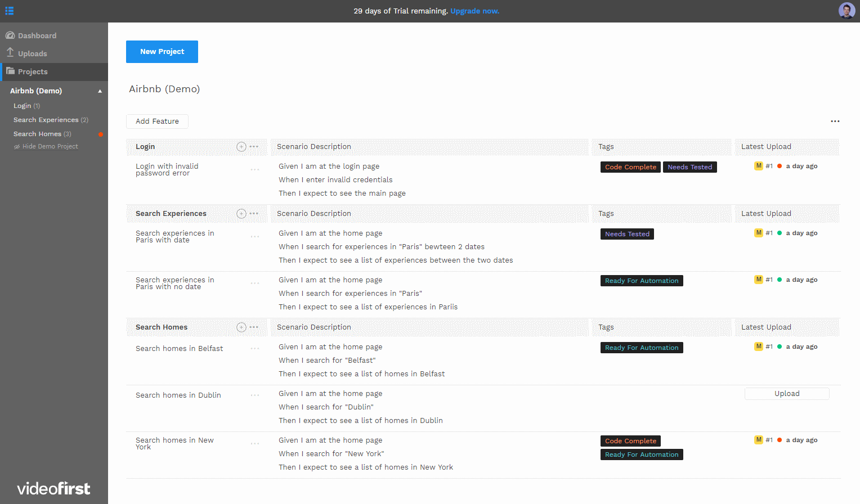Open latest upload M badge for New York scenario
This screenshot has width=860, height=504.
(759, 440)
